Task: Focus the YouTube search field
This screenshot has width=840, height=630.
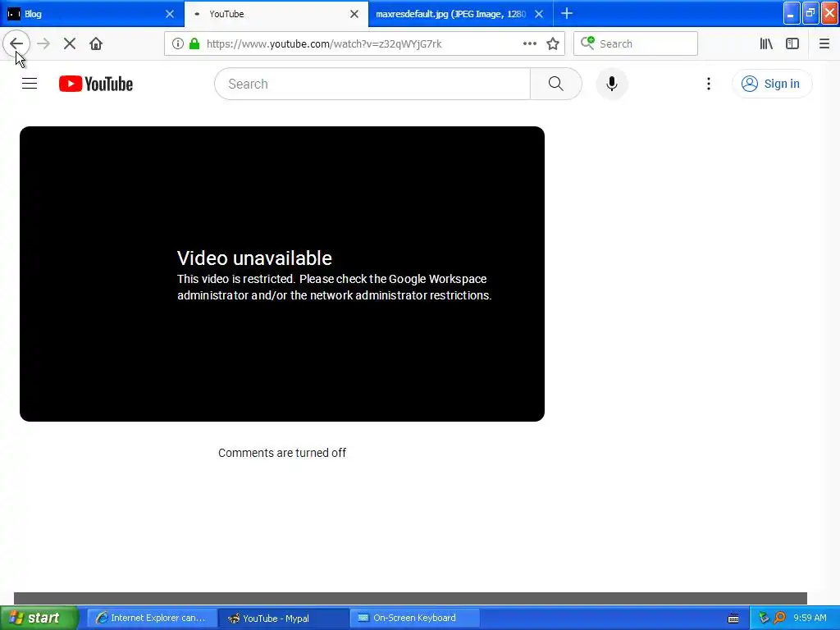Action: click(372, 84)
